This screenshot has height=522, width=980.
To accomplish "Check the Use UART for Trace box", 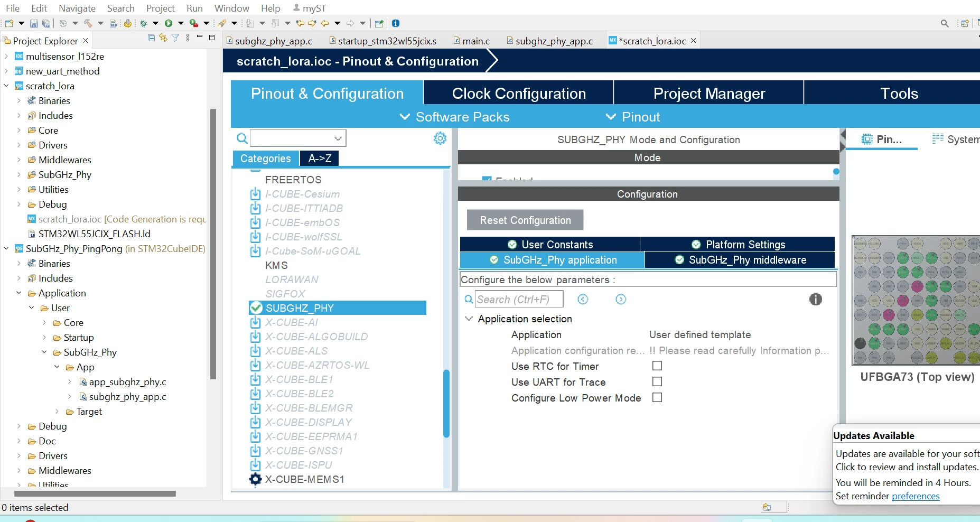I will (657, 381).
